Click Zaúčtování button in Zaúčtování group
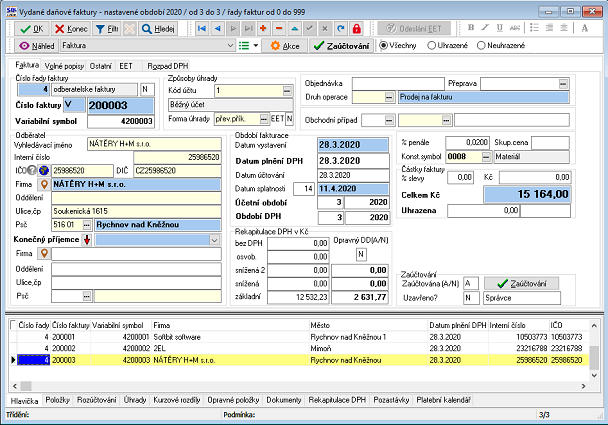608x425 pixels. (x=522, y=284)
